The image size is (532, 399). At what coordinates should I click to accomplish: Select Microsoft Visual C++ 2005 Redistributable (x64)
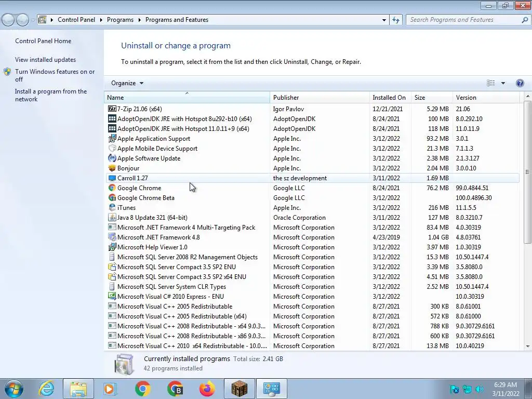[x=312, y=316]
